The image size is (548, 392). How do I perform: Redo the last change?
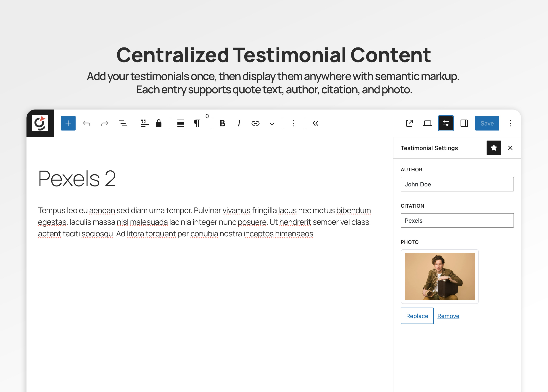(105, 123)
